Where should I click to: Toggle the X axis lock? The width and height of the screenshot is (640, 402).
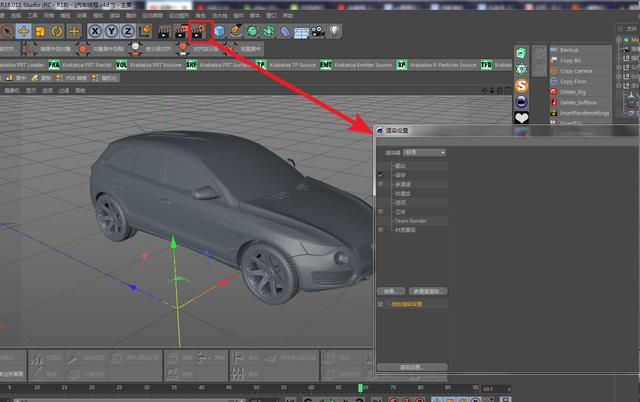(95, 31)
